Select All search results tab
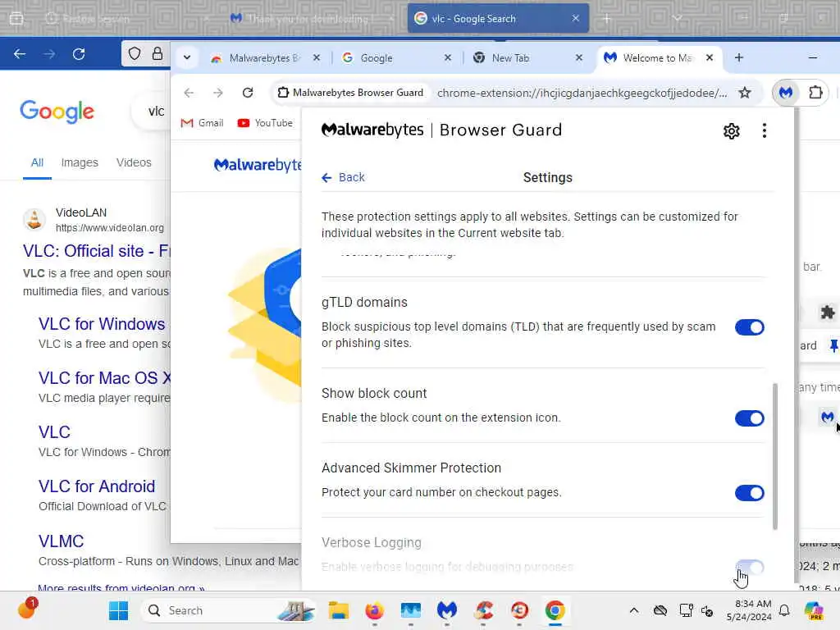This screenshot has width=840, height=630. [x=37, y=162]
